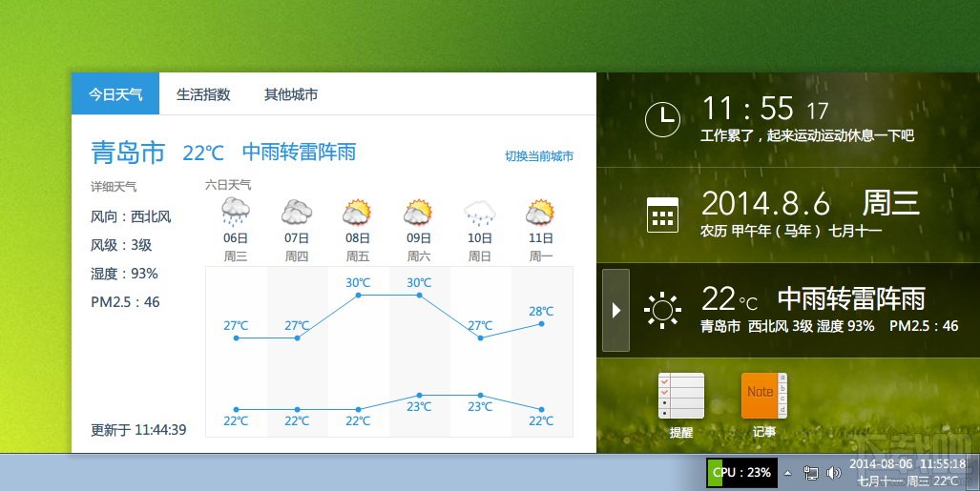The height and width of the screenshot is (491, 980).
Task: Select the light rain icon for 10日
Action: [x=479, y=213]
